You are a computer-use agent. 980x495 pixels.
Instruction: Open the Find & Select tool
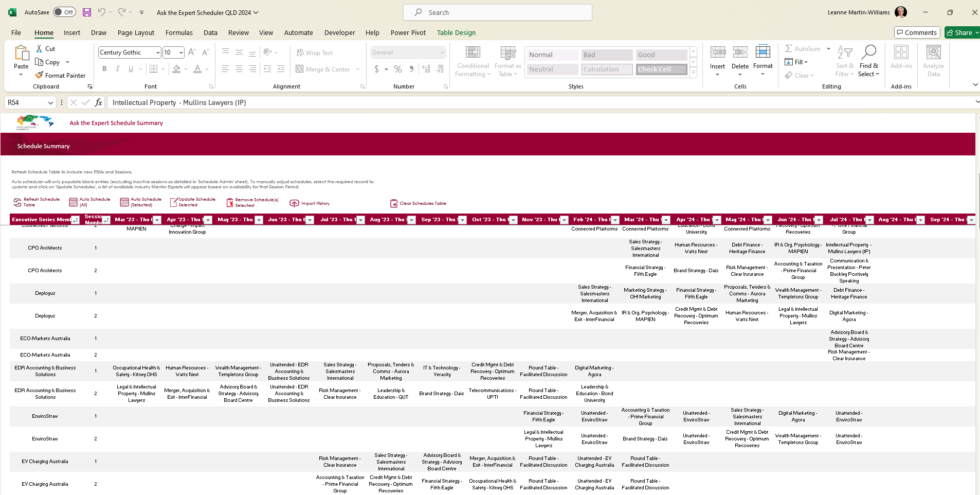pos(868,61)
